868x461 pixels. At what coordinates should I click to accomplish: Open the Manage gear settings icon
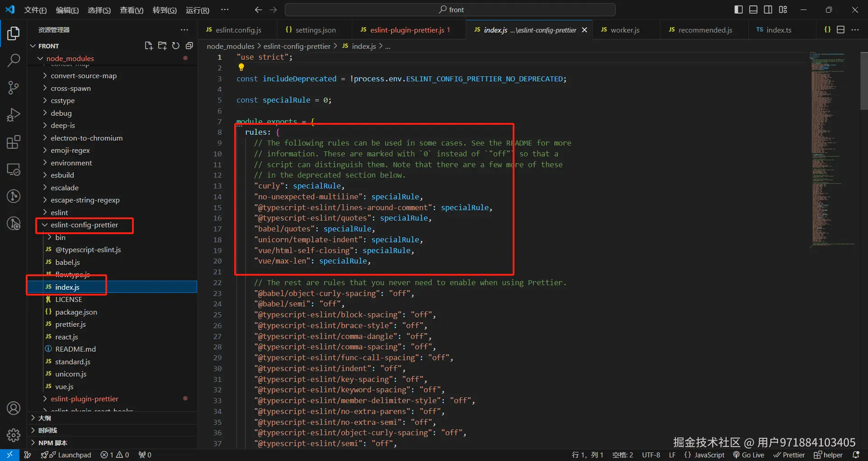[x=14, y=435]
